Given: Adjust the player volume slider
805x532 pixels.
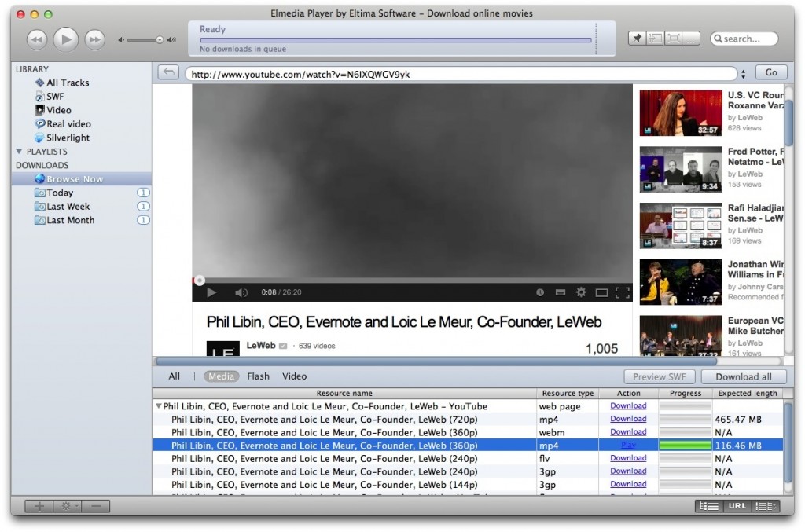Looking at the screenshot, I should (145, 39).
